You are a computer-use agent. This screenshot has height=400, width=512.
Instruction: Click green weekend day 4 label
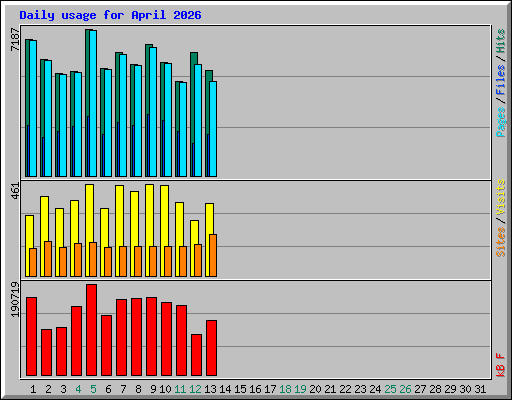(78, 389)
